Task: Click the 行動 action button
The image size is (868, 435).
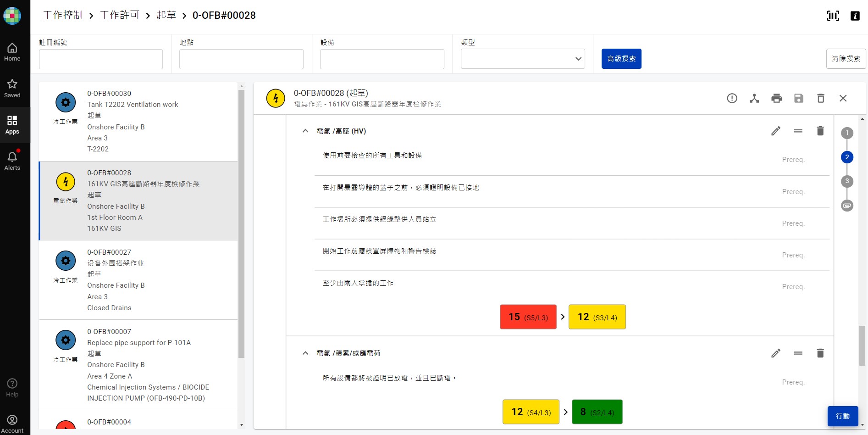Action: point(843,416)
